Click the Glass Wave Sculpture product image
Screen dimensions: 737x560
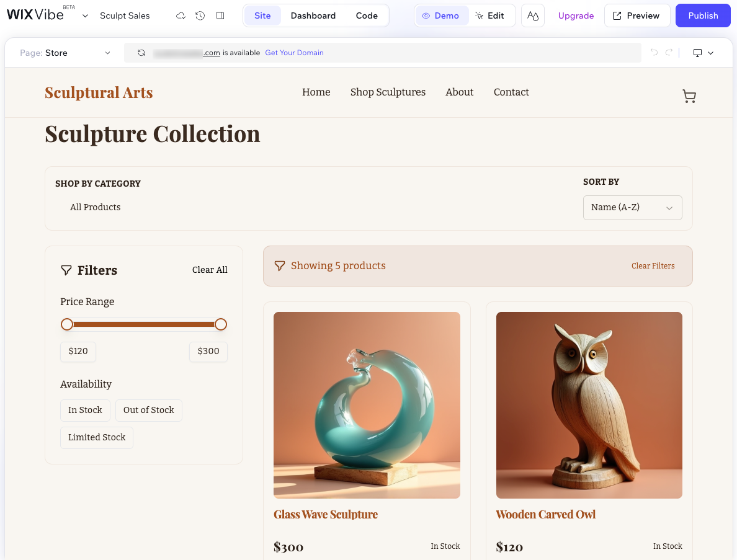click(x=367, y=404)
